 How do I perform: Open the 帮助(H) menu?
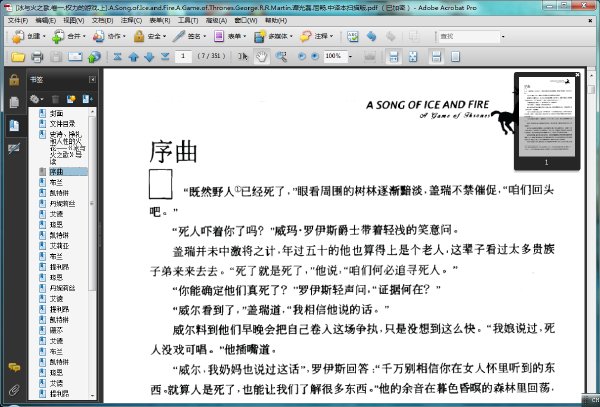276,20
